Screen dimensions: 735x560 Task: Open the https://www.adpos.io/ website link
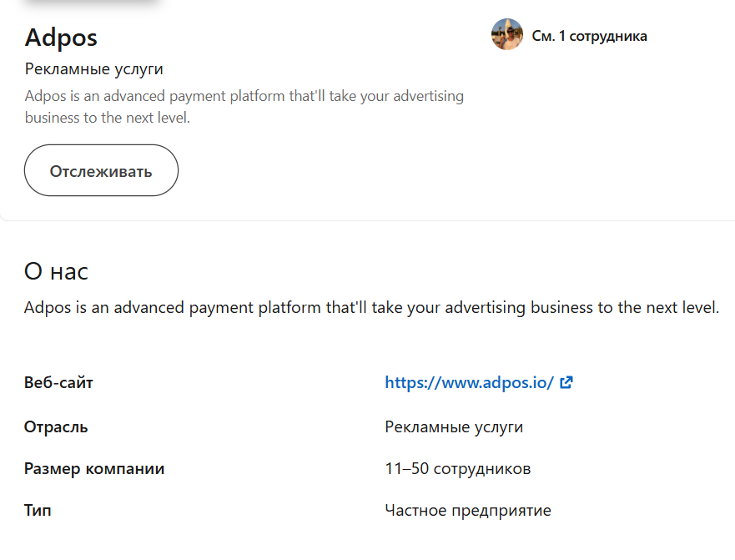(x=469, y=383)
